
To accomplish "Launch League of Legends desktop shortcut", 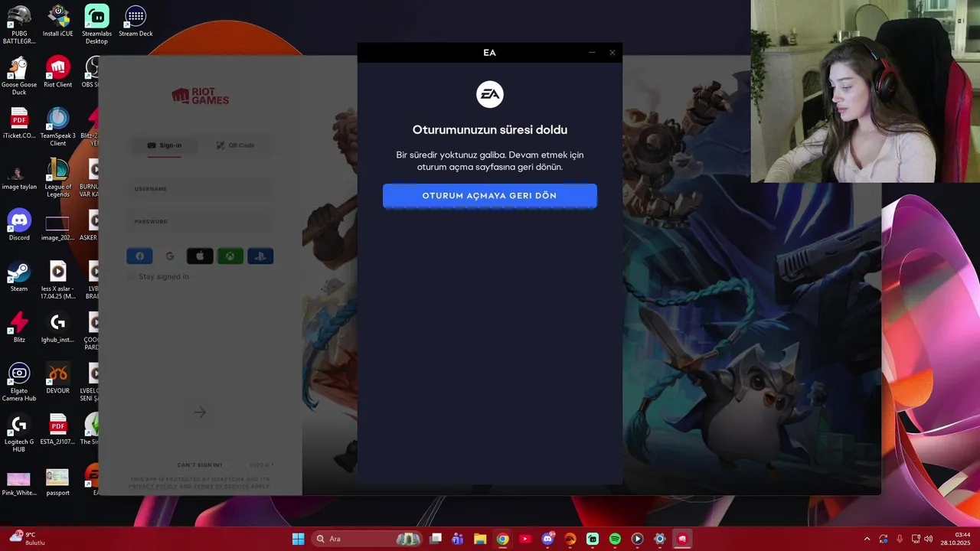I will pos(57,178).
